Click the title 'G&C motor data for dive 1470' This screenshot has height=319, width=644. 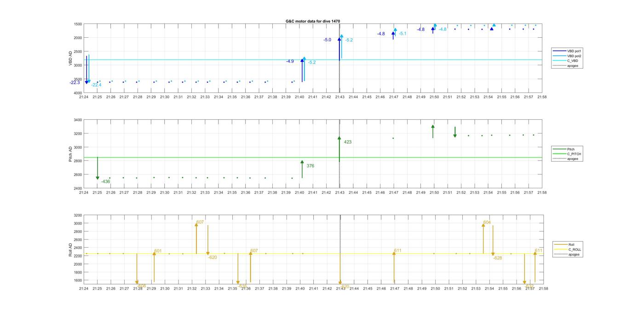point(313,21)
